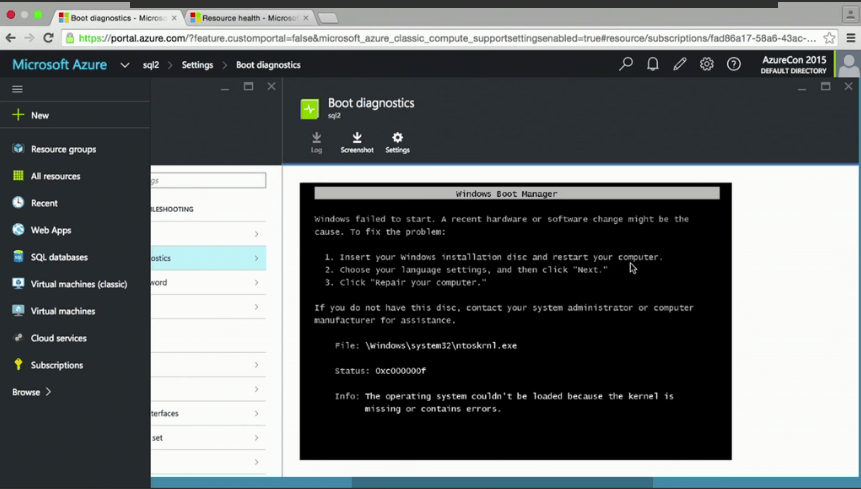This screenshot has width=861, height=489.
Task: Switch to Resource health browser tab
Action: coord(249,18)
